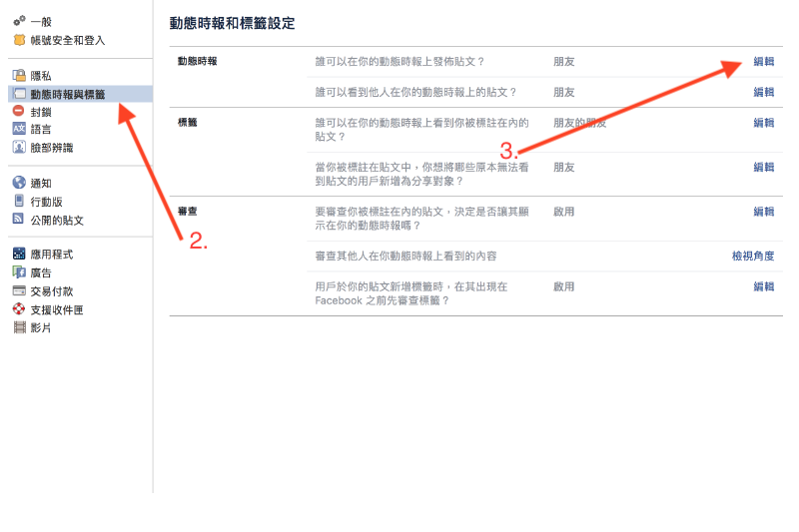
Task: Click the row 誰可以在你的動態時報上發佈貼文？
Action: point(399,62)
